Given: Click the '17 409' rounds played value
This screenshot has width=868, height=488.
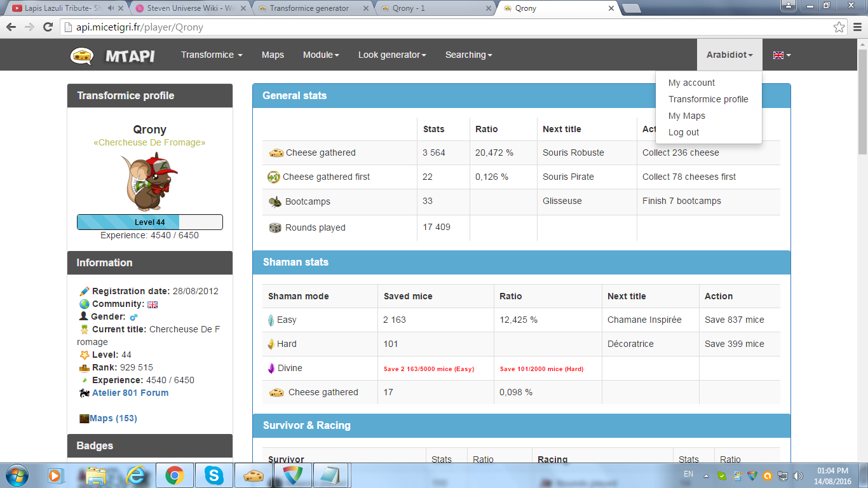Looking at the screenshot, I should pyautogui.click(x=437, y=227).
